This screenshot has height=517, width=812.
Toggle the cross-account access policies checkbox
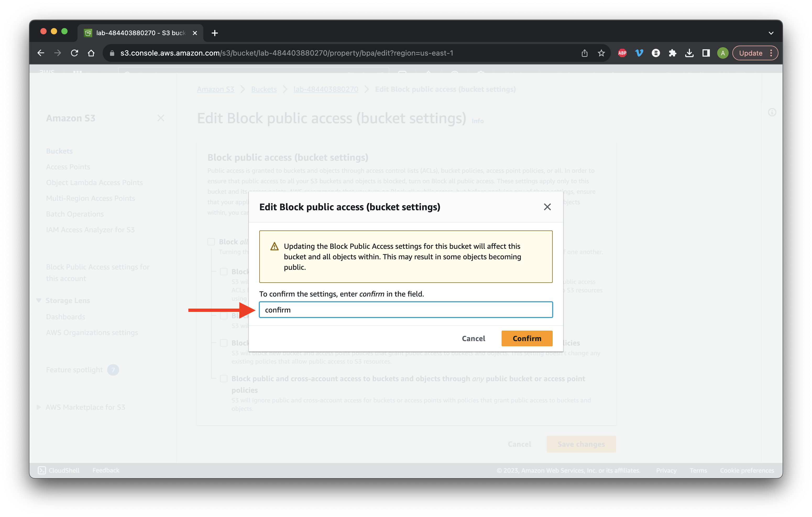point(224,379)
